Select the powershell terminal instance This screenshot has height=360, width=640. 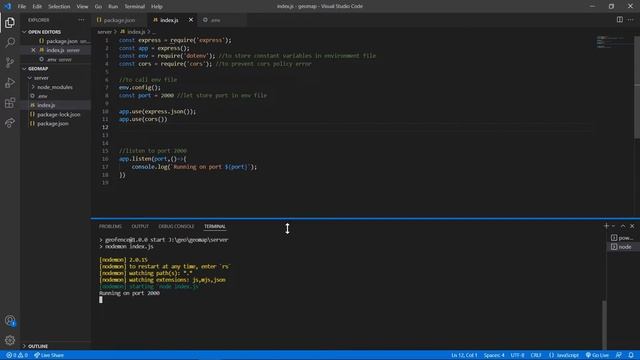(622, 238)
